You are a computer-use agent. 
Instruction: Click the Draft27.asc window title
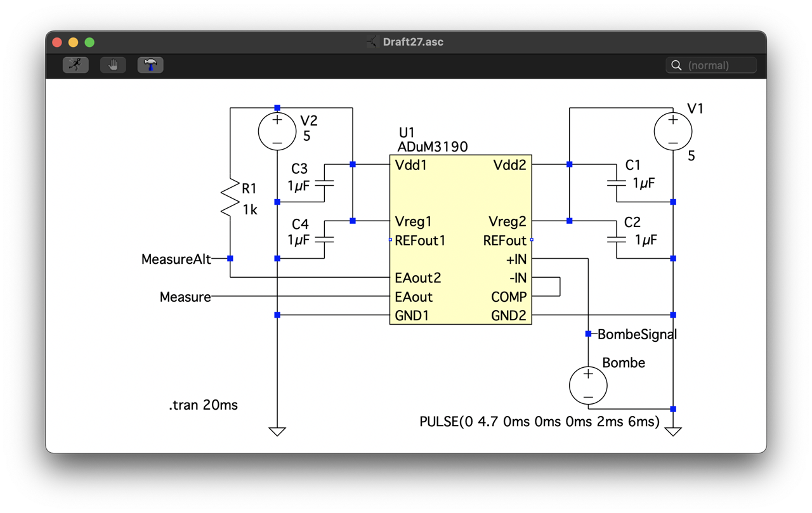[x=413, y=42]
